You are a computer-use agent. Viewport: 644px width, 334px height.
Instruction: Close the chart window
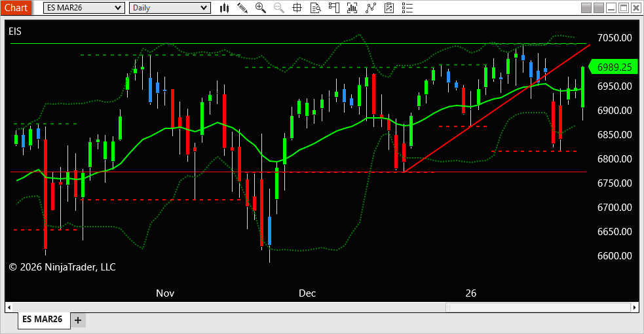[635, 8]
